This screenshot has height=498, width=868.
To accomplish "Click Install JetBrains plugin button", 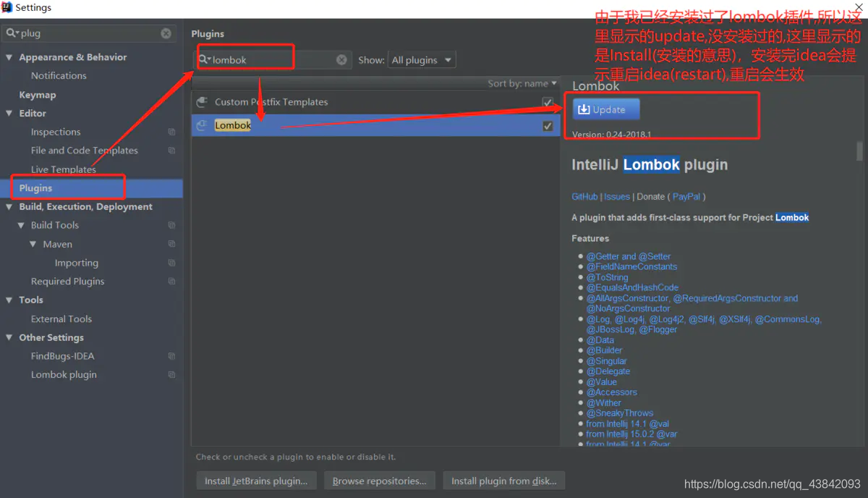I will tap(256, 481).
